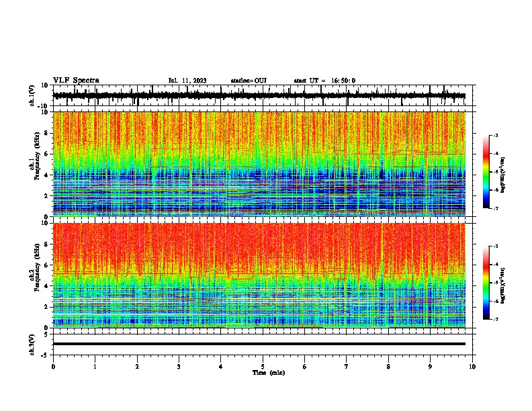Screen dimensions: 532x411
Task: Click the date text "Jul. 11, 2023"
Action: [187, 81]
